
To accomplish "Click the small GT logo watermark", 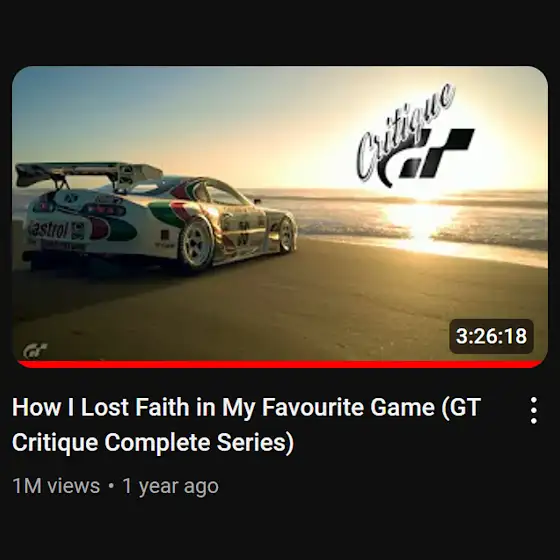I will [35, 350].
